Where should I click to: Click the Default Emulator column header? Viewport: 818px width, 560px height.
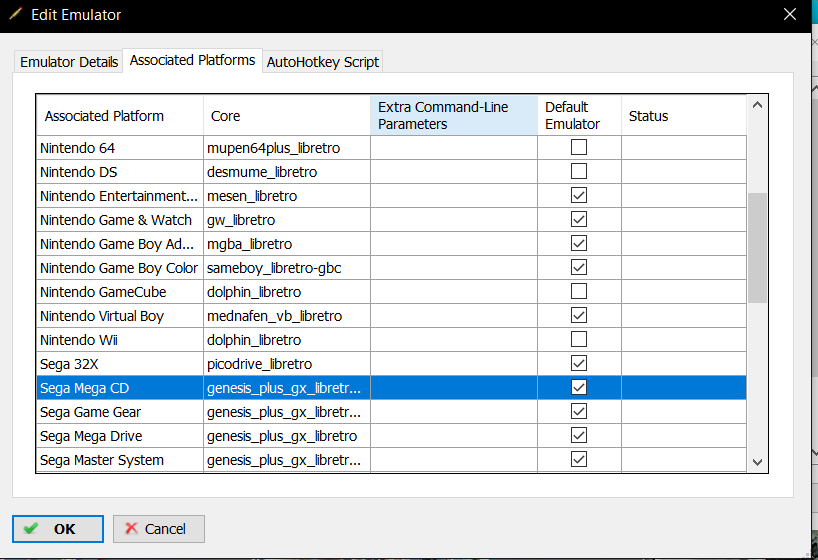tap(579, 115)
